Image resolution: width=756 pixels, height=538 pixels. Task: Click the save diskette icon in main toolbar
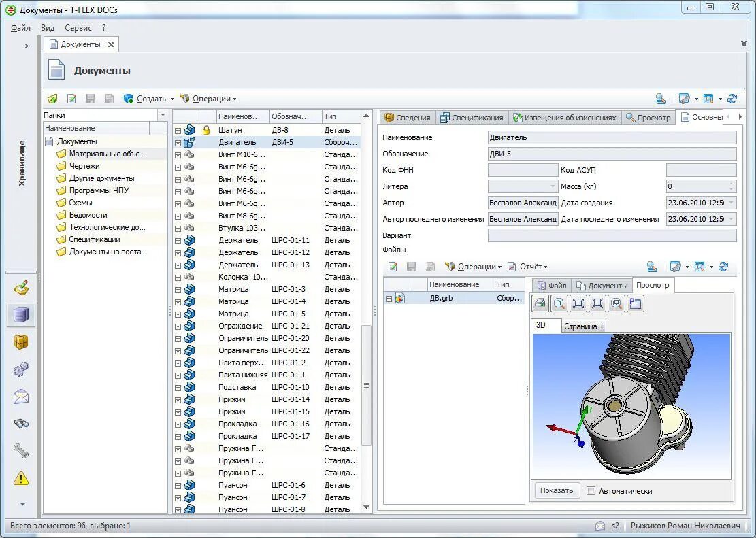pos(90,99)
